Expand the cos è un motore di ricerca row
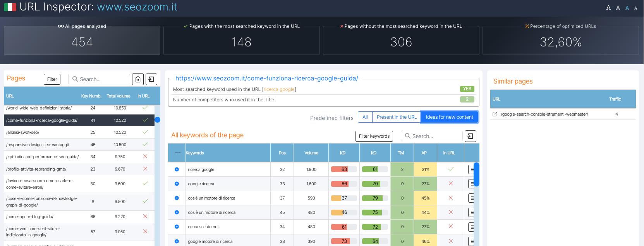The image size is (644, 246). (177, 212)
